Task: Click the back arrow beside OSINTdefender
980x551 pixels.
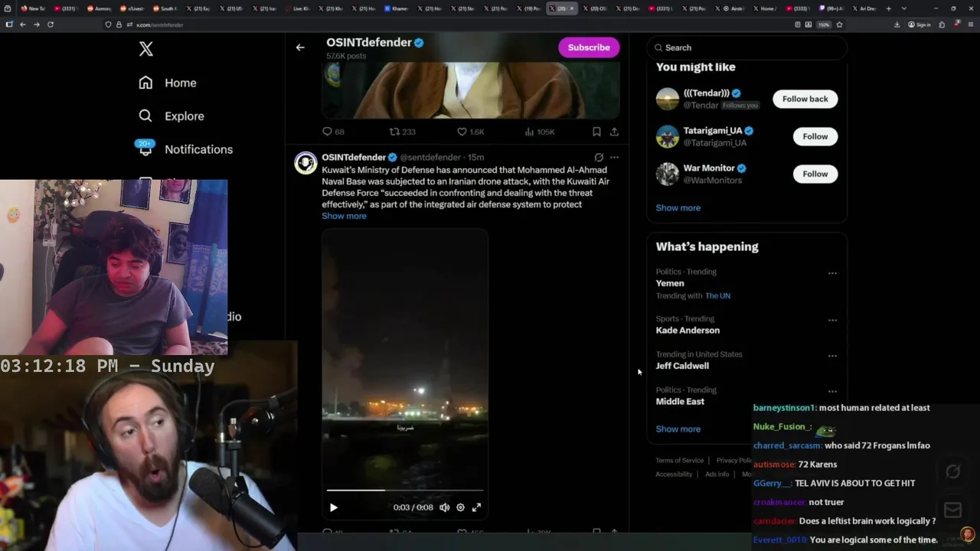Action: click(300, 47)
